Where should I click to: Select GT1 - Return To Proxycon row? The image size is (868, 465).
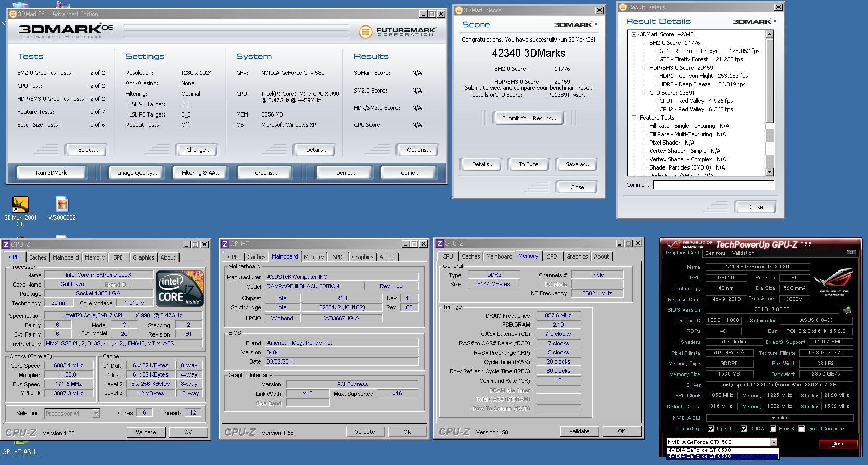click(x=709, y=51)
